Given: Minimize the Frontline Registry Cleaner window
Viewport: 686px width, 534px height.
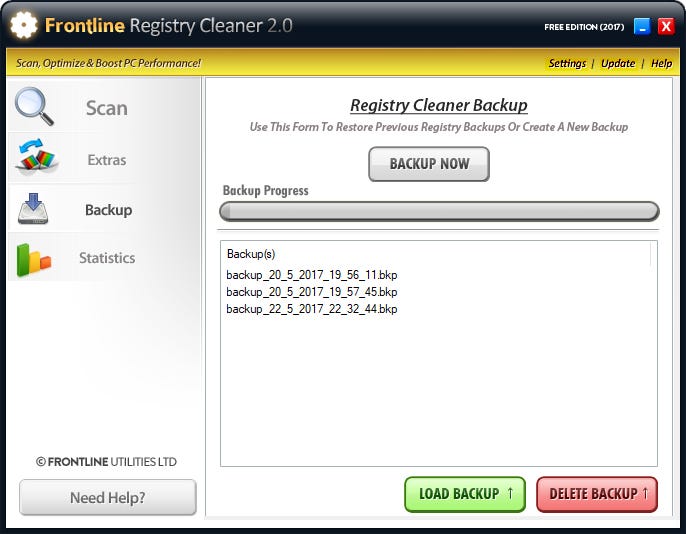Looking at the screenshot, I should pyautogui.click(x=642, y=27).
